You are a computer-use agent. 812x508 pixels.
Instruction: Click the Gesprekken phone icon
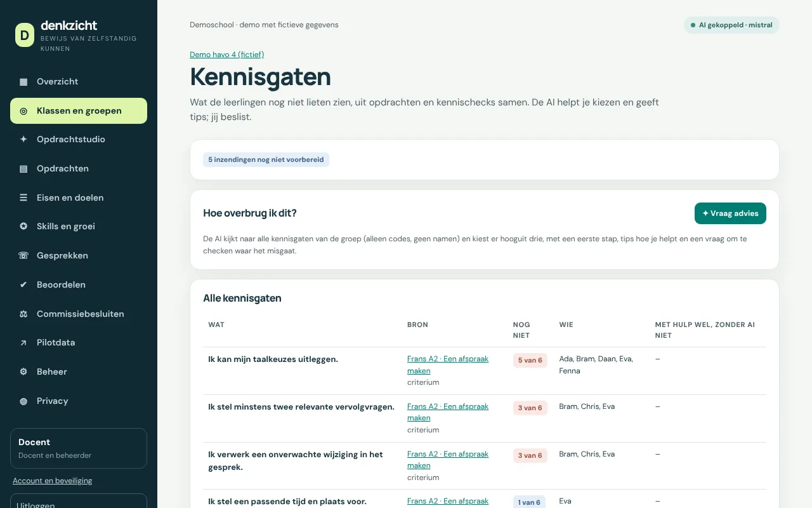[x=23, y=256]
